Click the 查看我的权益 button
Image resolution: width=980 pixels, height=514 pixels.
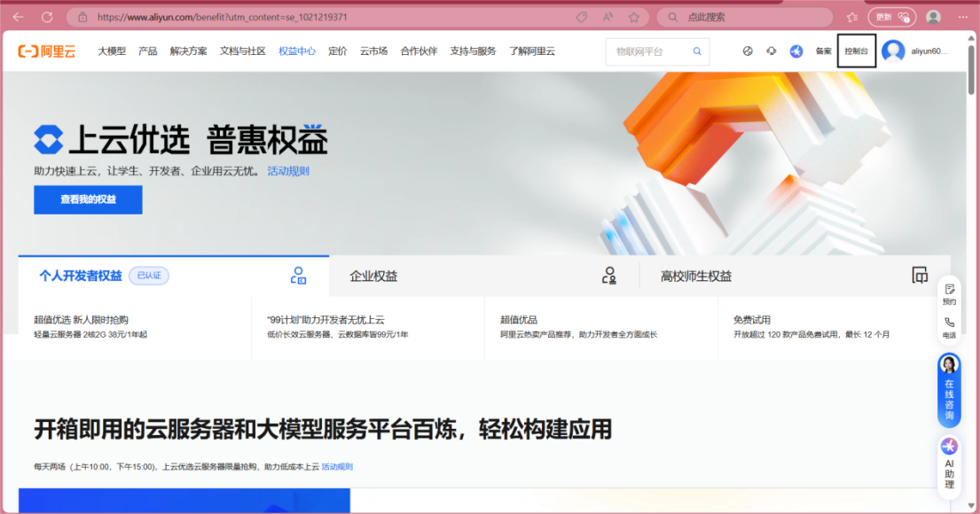click(x=88, y=200)
